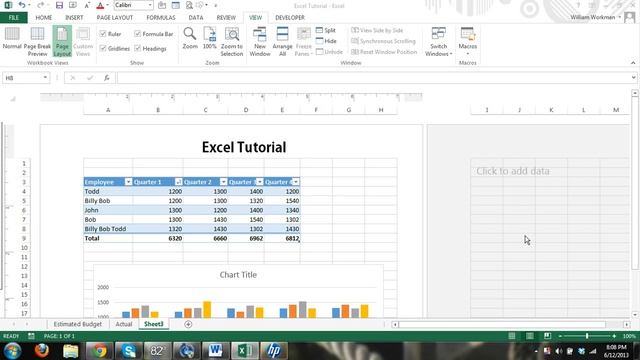The width and height of the screenshot is (640, 360).
Task: Open the Actual sheet tab
Action: point(124,324)
